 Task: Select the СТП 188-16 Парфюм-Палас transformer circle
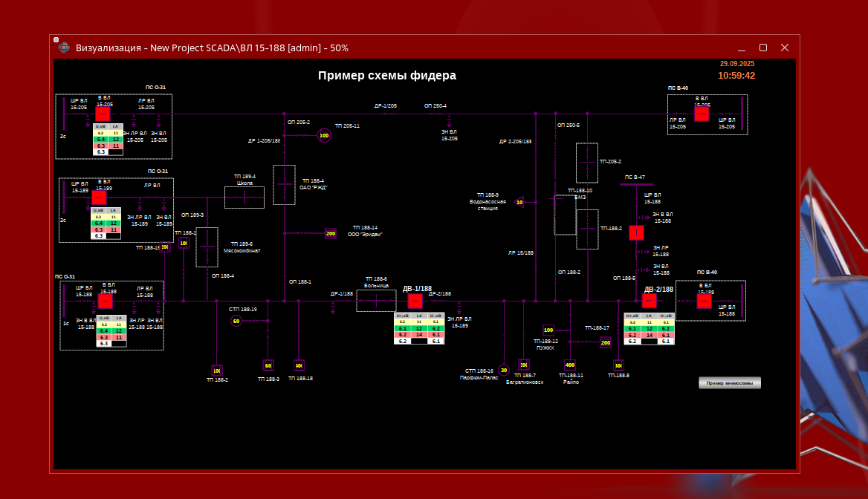pyautogui.click(x=503, y=370)
